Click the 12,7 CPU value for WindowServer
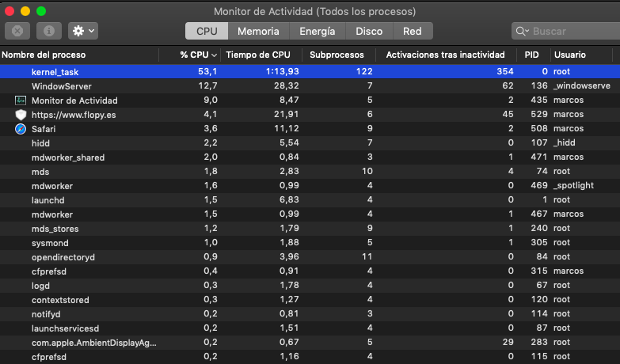 207,85
